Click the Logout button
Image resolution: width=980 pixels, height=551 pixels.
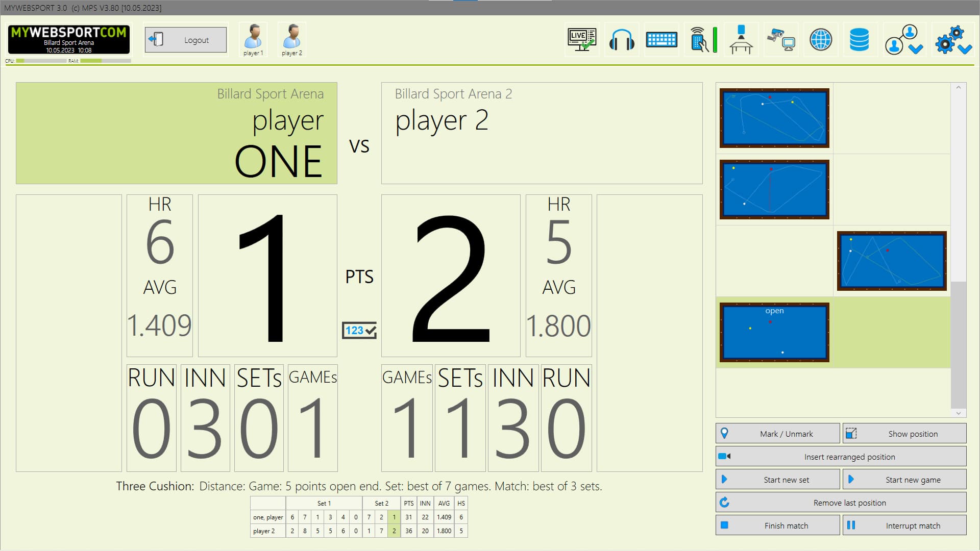(x=186, y=40)
